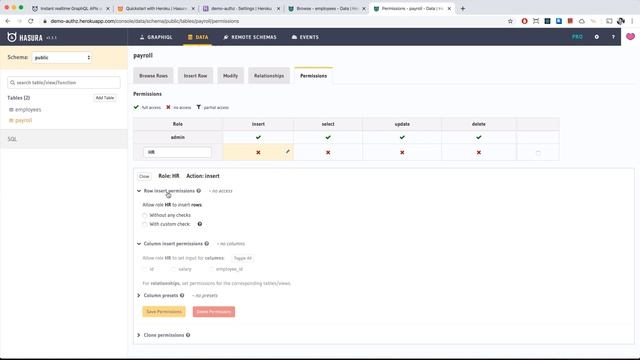Viewport: 640px width, 360px height.
Task: Click the Add Table button
Action: 105,98
